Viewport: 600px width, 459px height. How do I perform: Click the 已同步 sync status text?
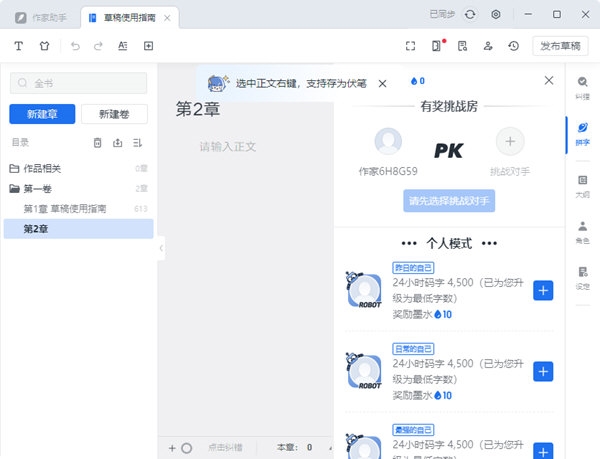tap(442, 15)
